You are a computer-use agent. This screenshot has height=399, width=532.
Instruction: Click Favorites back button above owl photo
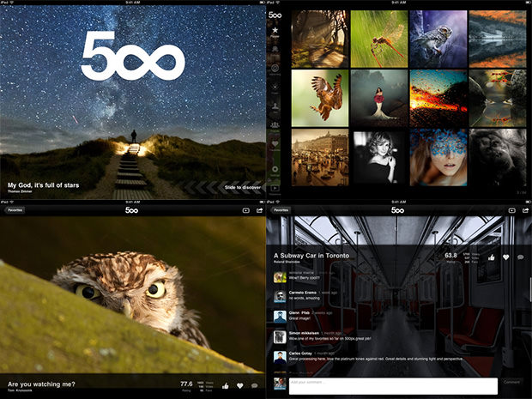(x=15, y=210)
